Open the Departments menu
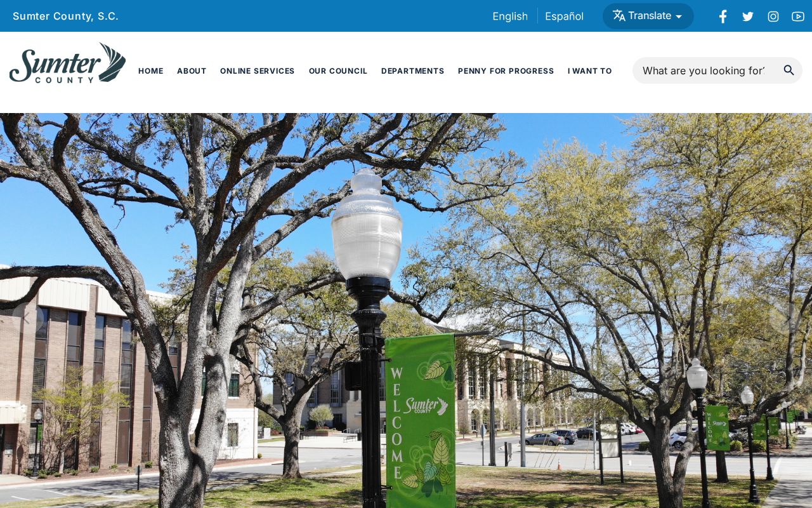812x508 pixels. pyautogui.click(x=413, y=71)
